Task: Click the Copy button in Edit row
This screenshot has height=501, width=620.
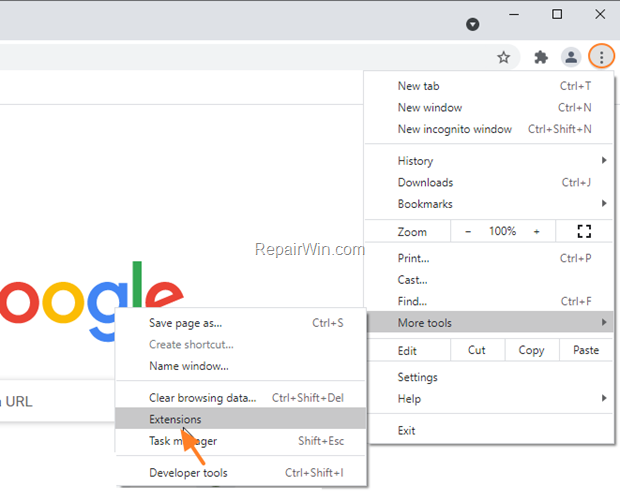Action: tap(532, 350)
